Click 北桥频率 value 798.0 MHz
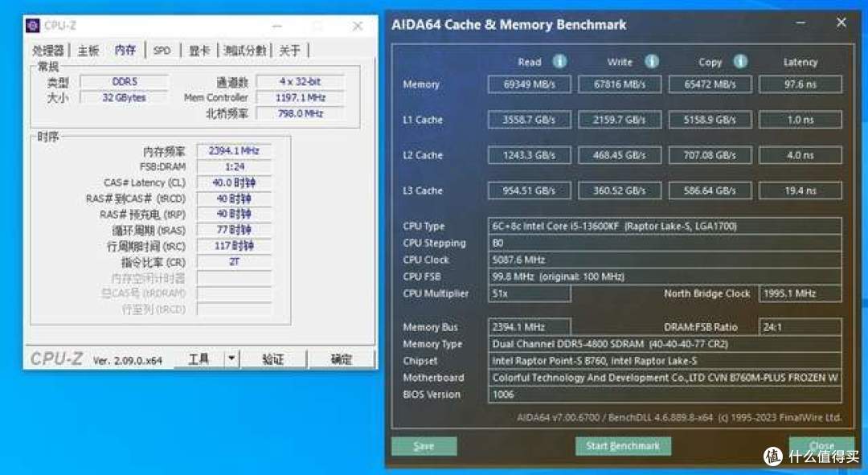This screenshot has height=475, width=868. point(300,113)
